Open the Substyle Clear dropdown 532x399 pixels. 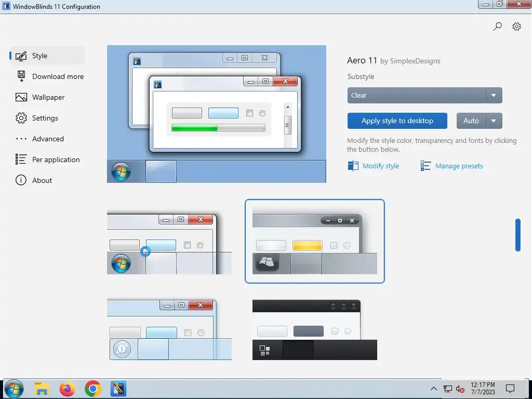425,96
